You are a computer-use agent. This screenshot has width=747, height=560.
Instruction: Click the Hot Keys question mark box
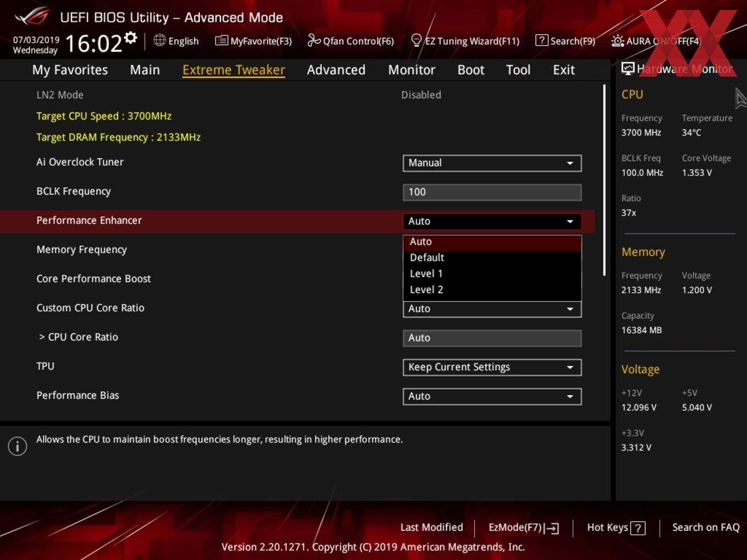pos(638,528)
